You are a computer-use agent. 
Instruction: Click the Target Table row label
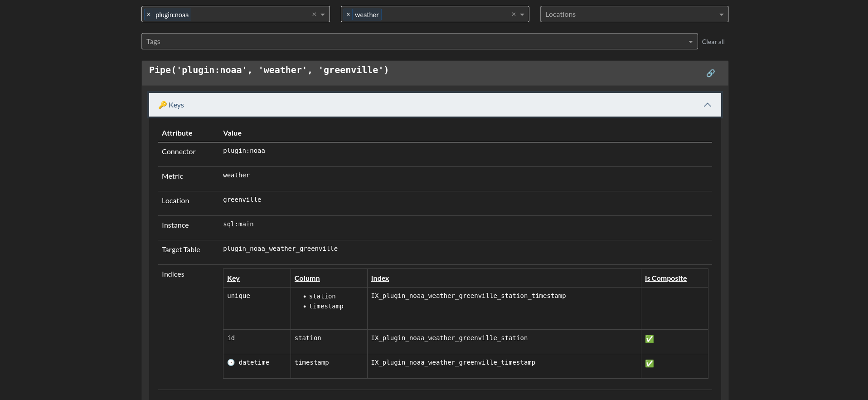[x=181, y=249]
